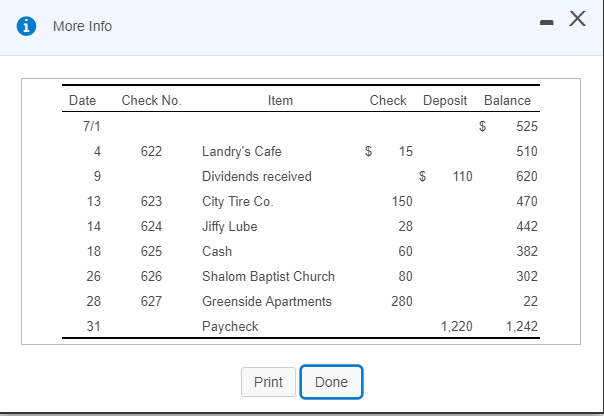Click the blue info icon
Image resolution: width=604 pixels, height=416 pixels.
pos(26,26)
